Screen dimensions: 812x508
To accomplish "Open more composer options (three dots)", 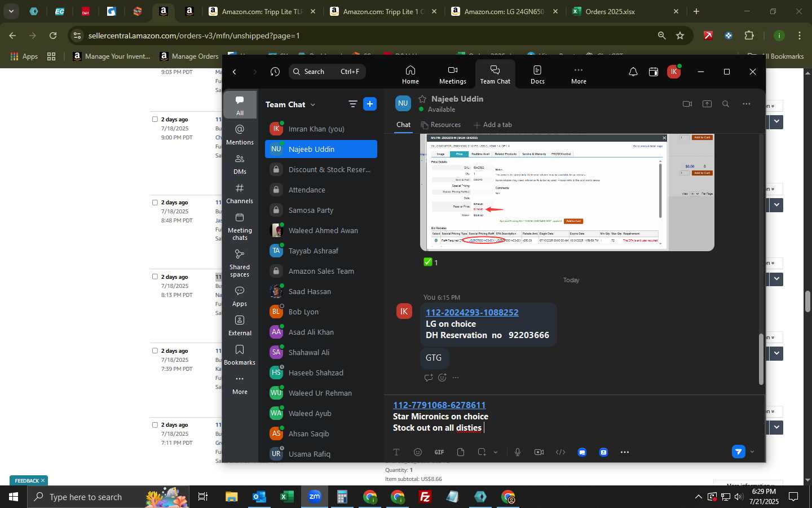I will (x=625, y=452).
